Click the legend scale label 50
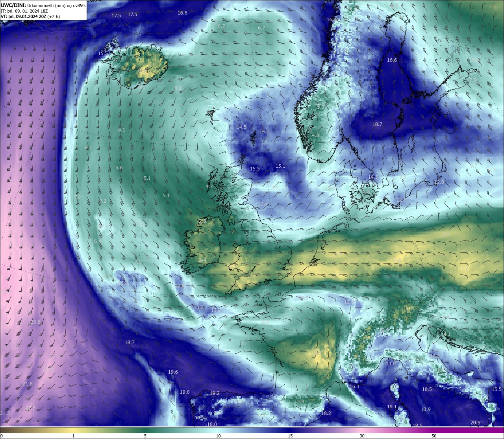 (x=434, y=436)
